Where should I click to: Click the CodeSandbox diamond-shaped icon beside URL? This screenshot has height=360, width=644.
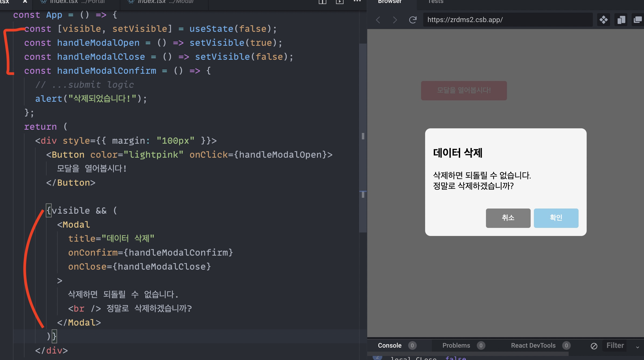click(x=603, y=20)
